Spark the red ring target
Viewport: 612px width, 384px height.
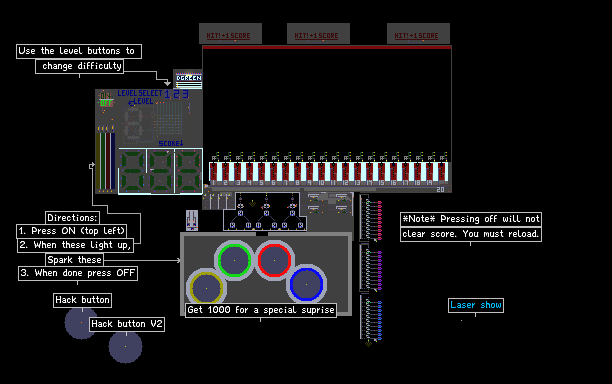pos(274,260)
